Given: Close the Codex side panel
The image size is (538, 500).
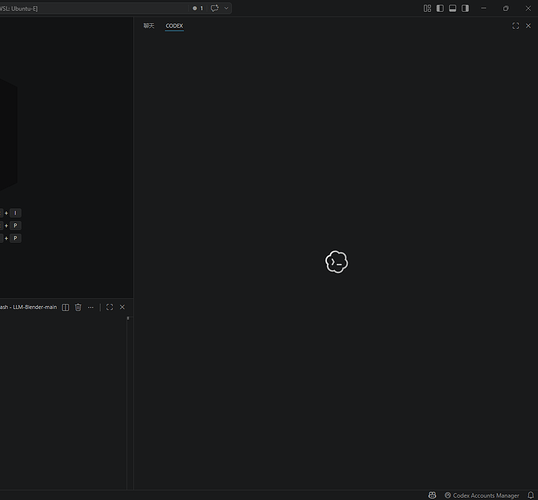Looking at the screenshot, I should pos(528,26).
